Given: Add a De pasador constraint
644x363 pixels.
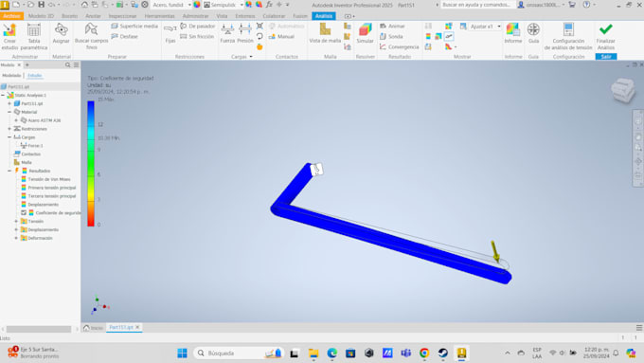Looking at the screenshot, I should click(x=198, y=26).
